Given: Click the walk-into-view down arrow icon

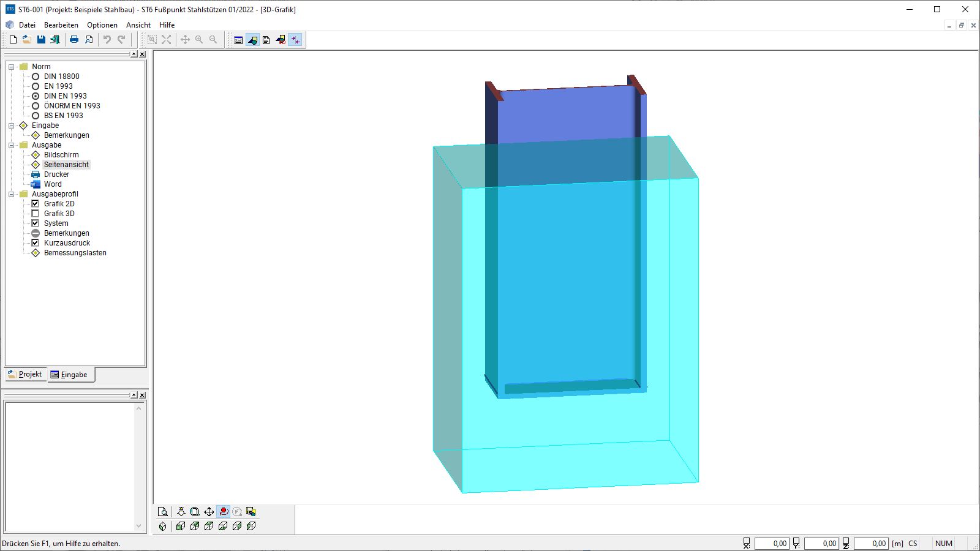Looking at the screenshot, I should (181, 512).
